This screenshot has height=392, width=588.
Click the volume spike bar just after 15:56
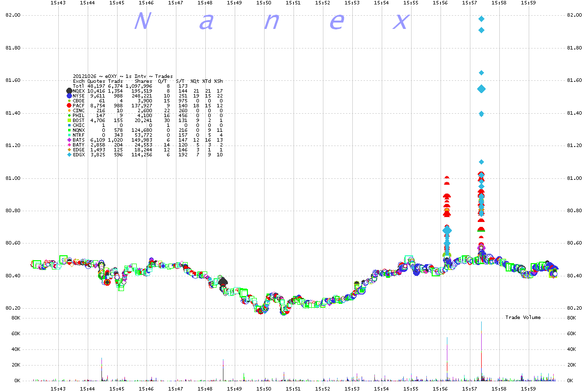[447, 359]
